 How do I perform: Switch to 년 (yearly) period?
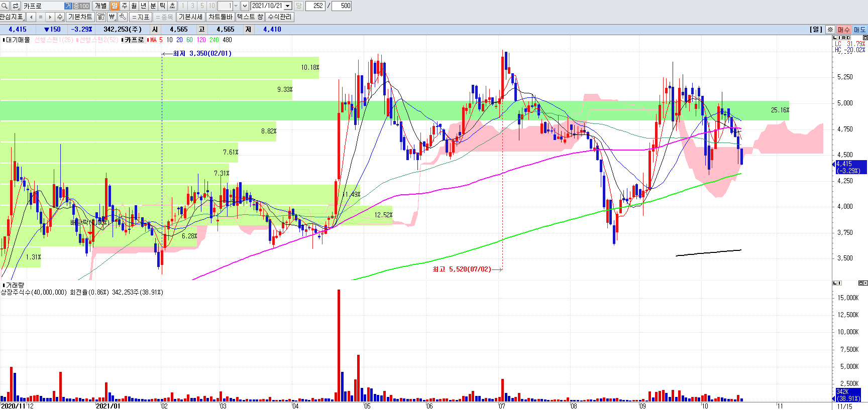[144, 6]
